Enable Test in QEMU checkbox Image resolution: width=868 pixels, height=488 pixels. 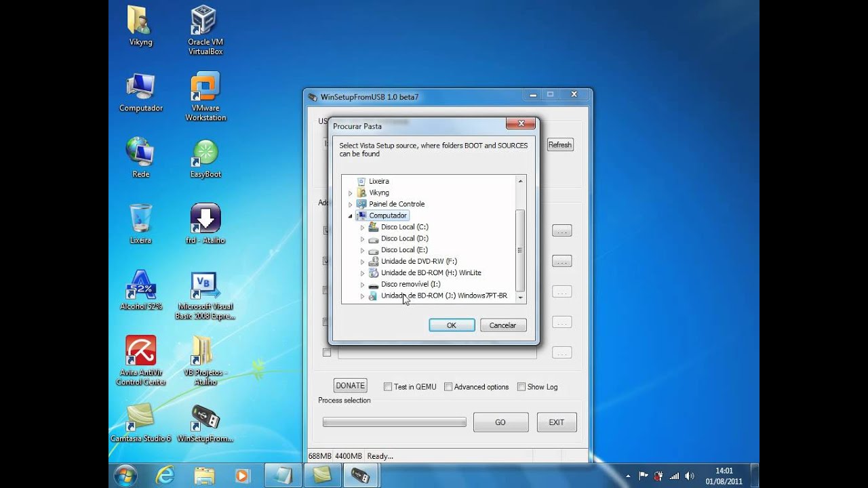[388, 387]
